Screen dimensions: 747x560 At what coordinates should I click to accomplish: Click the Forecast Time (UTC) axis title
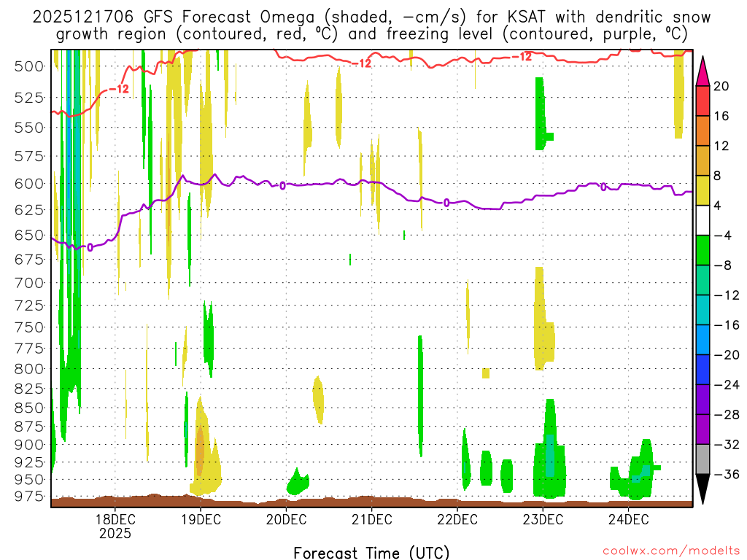click(371, 553)
